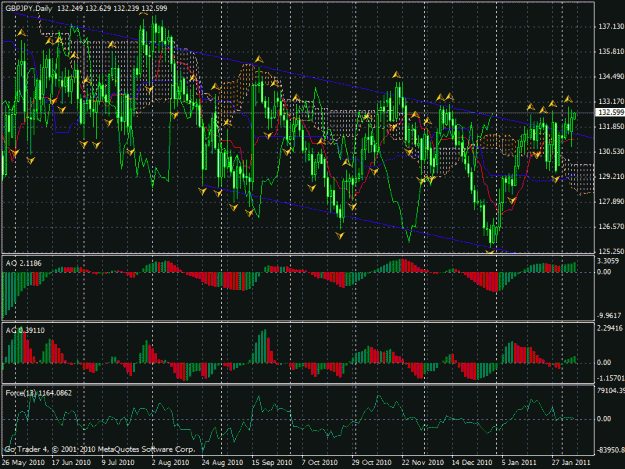
Task: Click the -9.9617 AO scale value
Action: (609, 316)
